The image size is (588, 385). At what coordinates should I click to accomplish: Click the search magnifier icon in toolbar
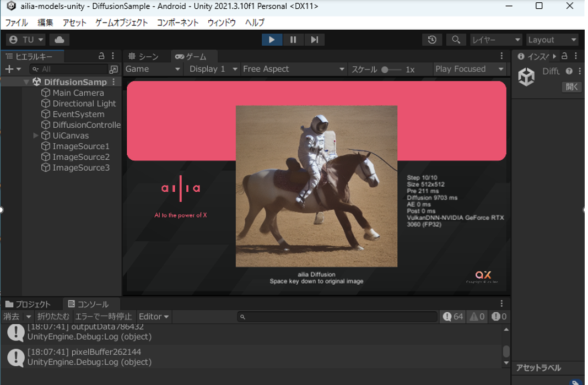point(456,40)
